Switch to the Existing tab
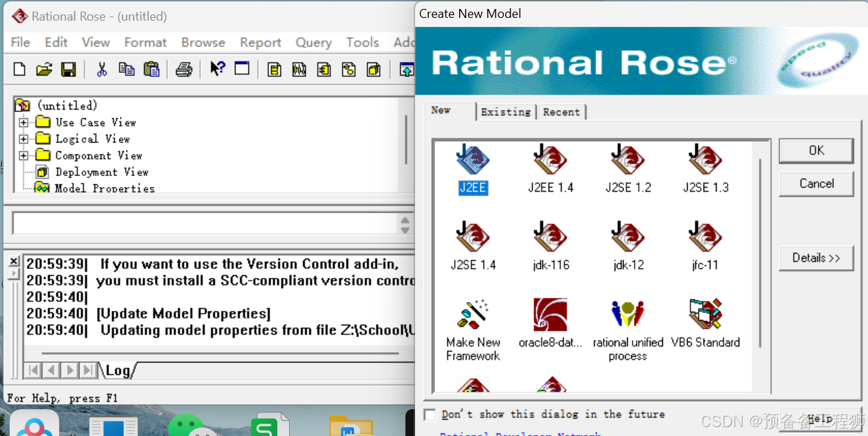The height and width of the screenshot is (436, 868). pyautogui.click(x=506, y=112)
